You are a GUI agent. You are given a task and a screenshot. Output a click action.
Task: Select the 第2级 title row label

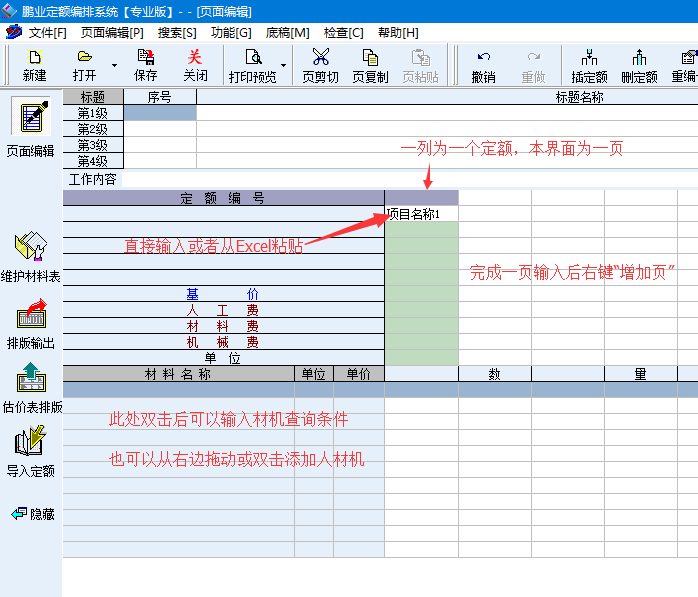click(x=93, y=129)
